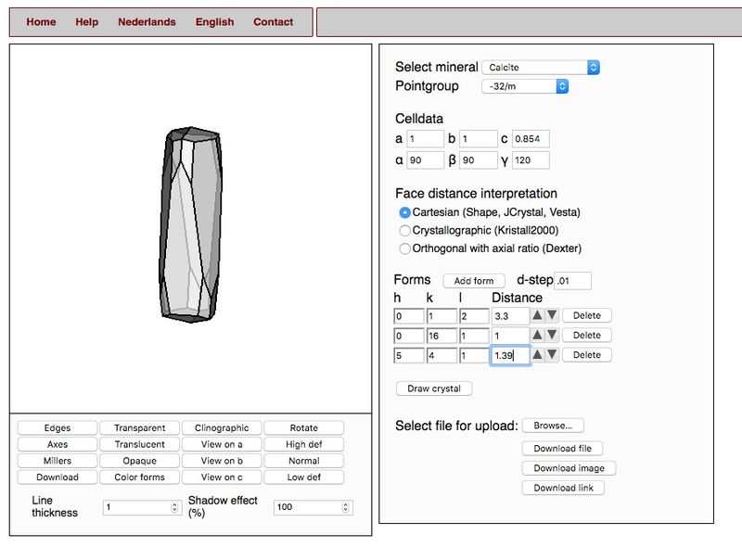Show Millers indices

click(58, 461)
